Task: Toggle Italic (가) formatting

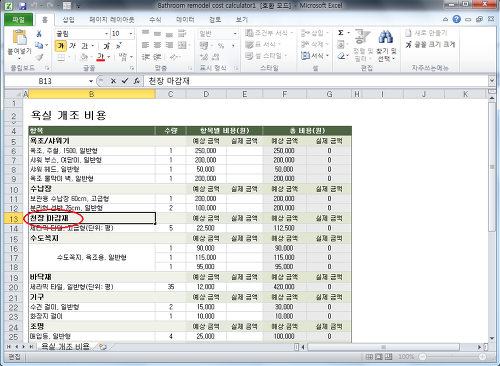Action: point(73,46)
